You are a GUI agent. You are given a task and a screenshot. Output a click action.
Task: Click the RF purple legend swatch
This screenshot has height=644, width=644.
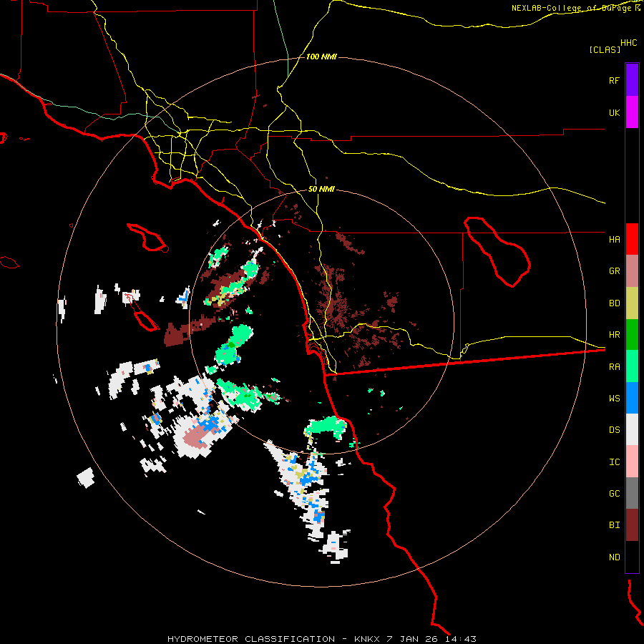click(x=632, y=80)
